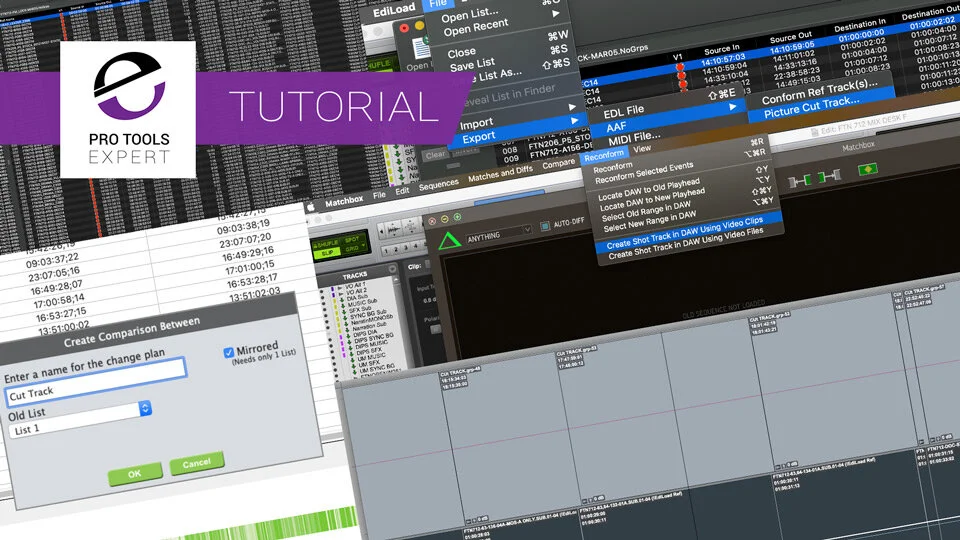Image resolution: width=960 pixels, height=540 pixels.
Task: Click zoom preset button 3 in Pro Tools
Action: 405,247
